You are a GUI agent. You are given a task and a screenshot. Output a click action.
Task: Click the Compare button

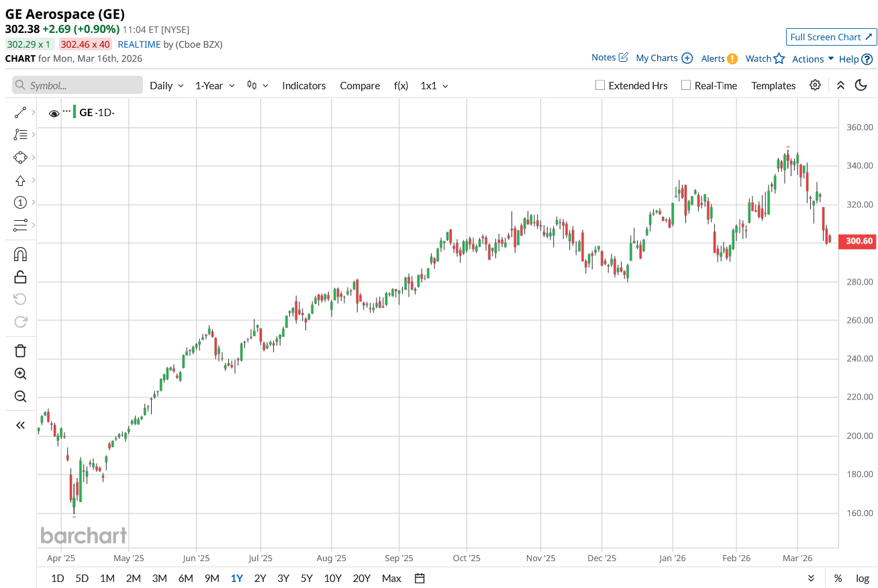click(360, 85)
